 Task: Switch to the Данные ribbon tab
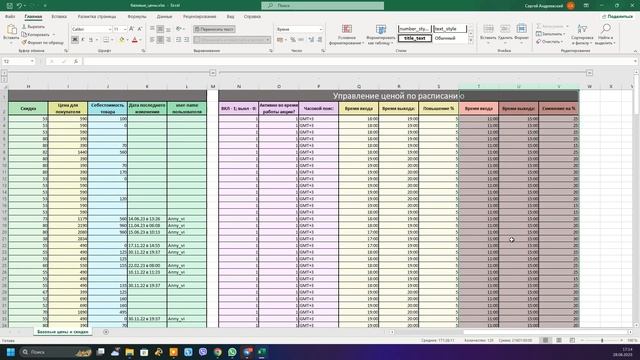(x=164, y=17)
